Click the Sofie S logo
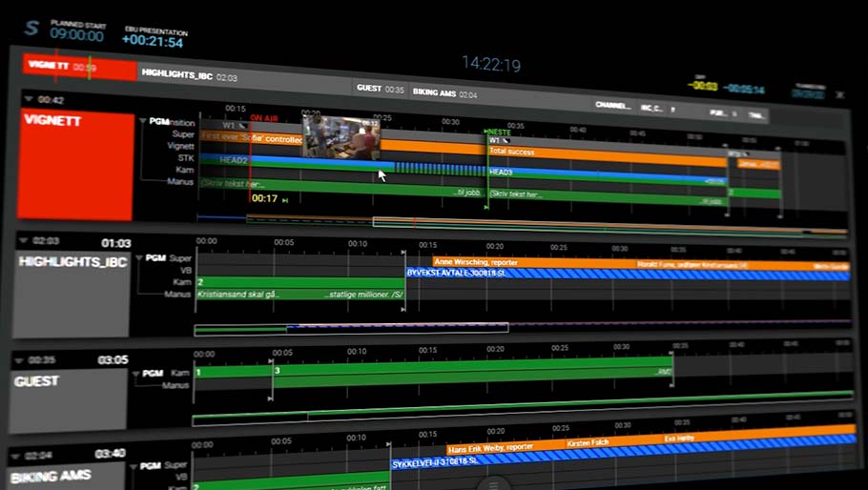This screenshot has width=868, height=490. [x=32, y=28]
